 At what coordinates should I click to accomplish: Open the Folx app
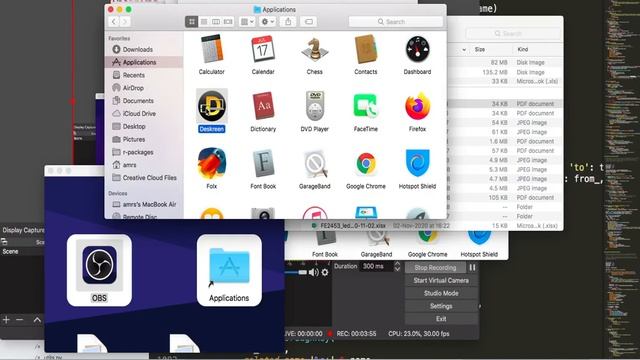tap(211, 163)
